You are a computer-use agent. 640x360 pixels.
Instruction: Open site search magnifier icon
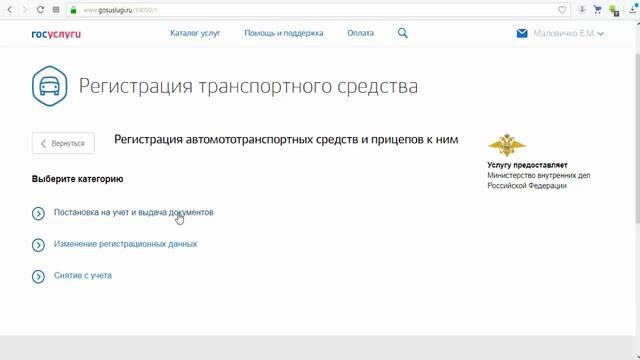402,33
